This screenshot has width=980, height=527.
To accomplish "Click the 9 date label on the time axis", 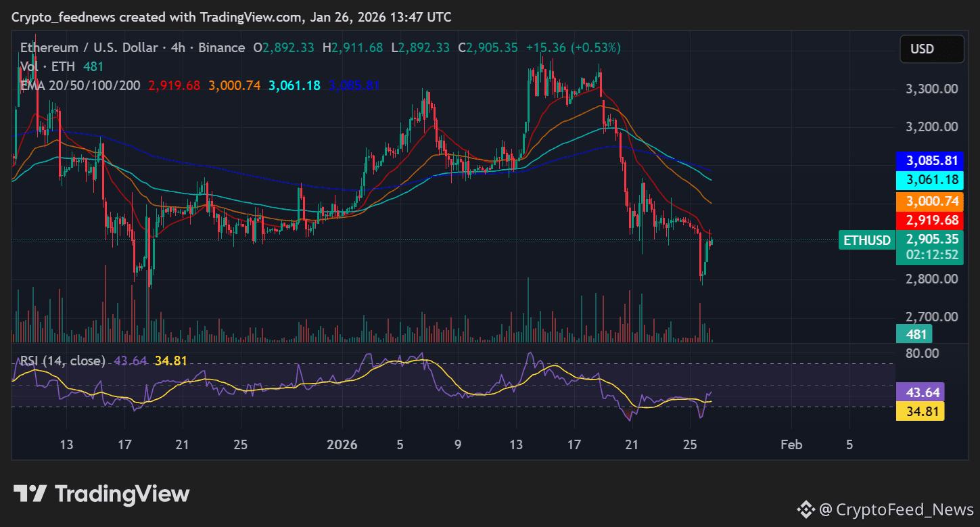I will [x=458, y=444].
